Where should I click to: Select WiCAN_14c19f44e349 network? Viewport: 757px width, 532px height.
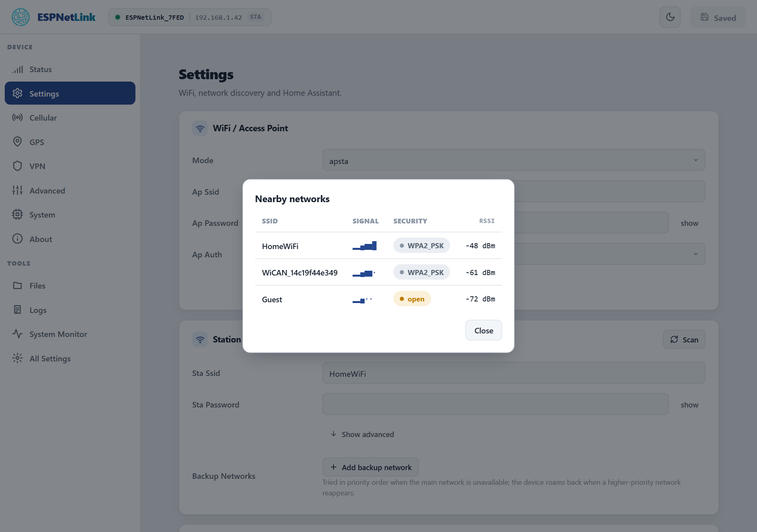tap(378, 272)
